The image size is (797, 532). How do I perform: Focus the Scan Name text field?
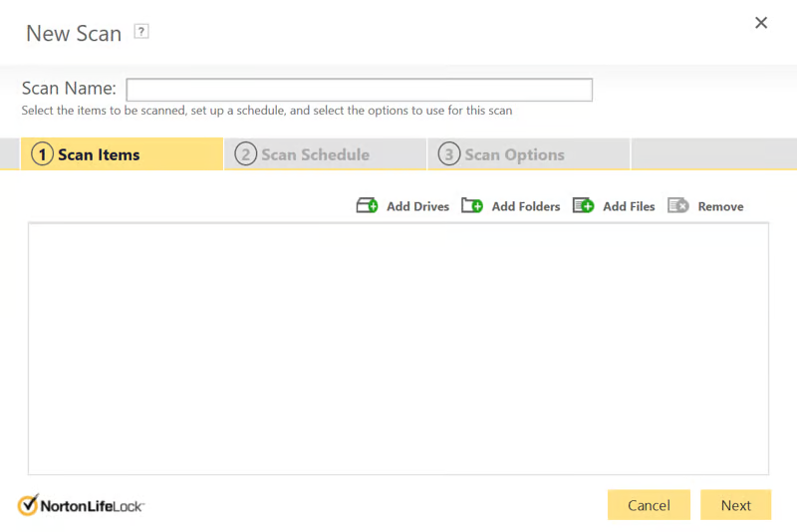[x=359, y=90]
